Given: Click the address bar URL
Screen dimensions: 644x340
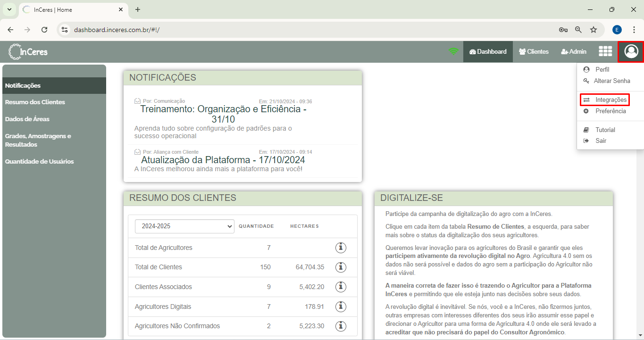Looking at the screenshot, I should point(117,30).
